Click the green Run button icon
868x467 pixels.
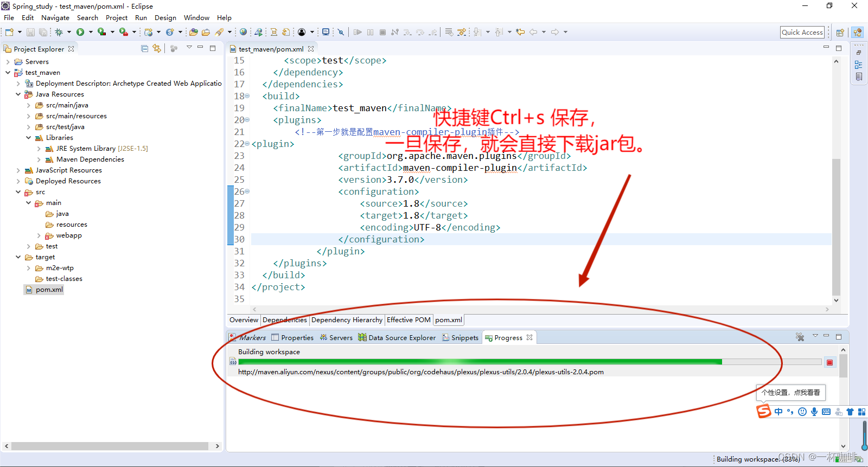[80, 32]
